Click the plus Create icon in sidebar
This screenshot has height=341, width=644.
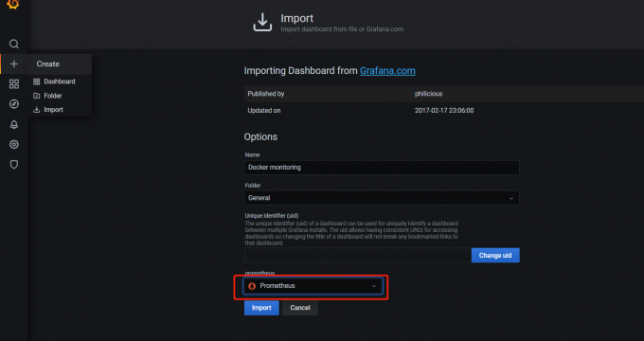coord(14,64)
